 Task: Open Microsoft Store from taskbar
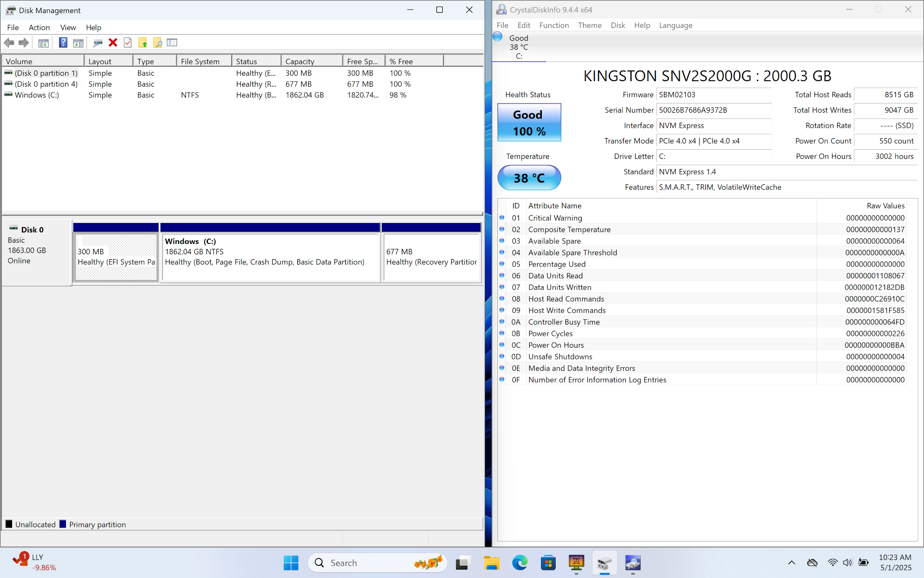pos(548,563)
